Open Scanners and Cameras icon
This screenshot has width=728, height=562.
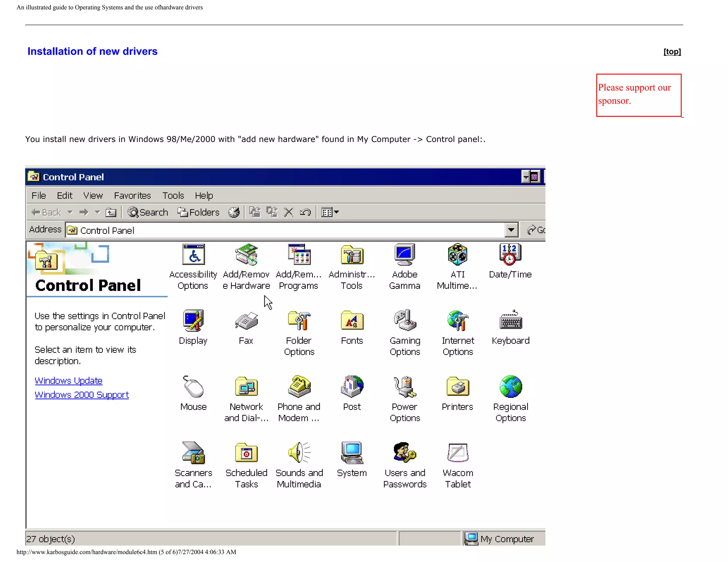[x=193, y=453]
